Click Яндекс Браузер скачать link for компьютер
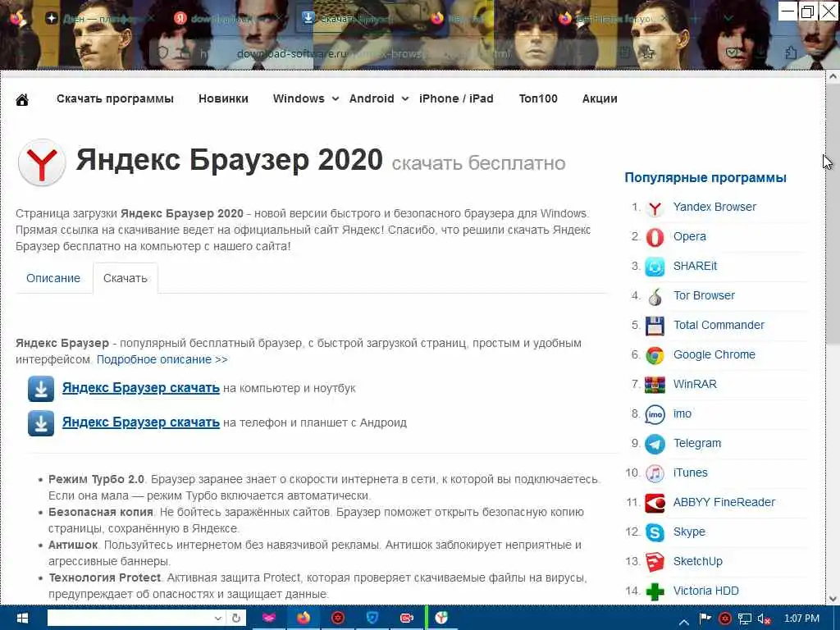 pos(141,388)
